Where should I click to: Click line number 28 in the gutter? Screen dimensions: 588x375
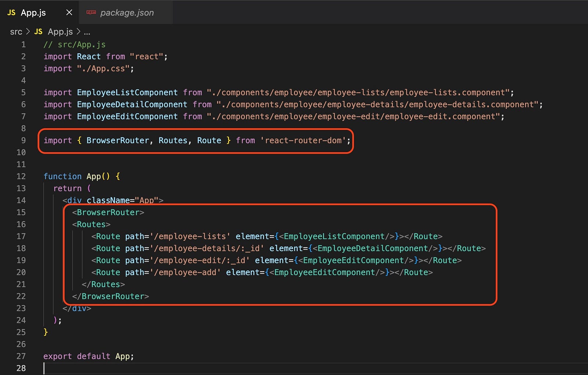tap(21, 368)
